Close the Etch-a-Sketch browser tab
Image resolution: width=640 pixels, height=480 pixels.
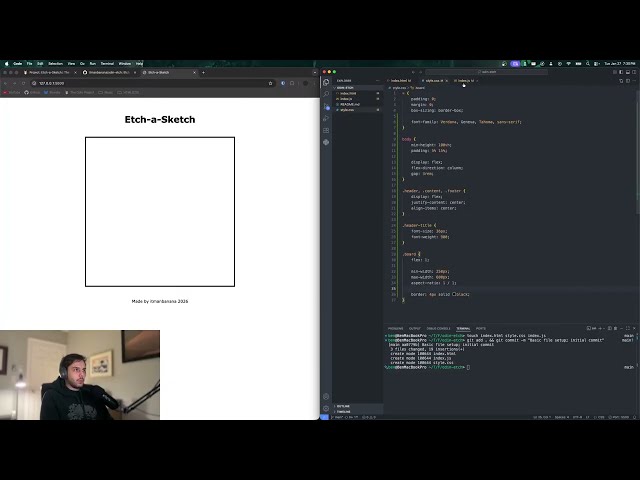[194, 72]
